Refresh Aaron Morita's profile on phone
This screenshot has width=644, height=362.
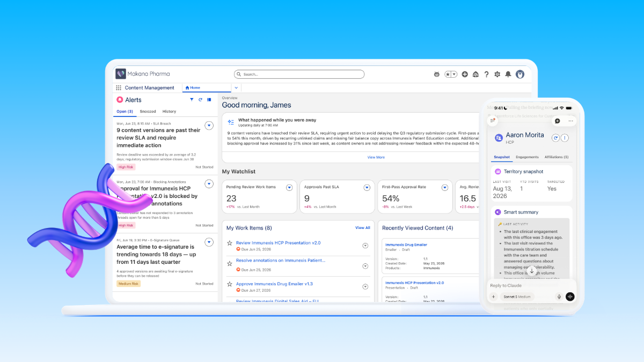pos(556,138)
